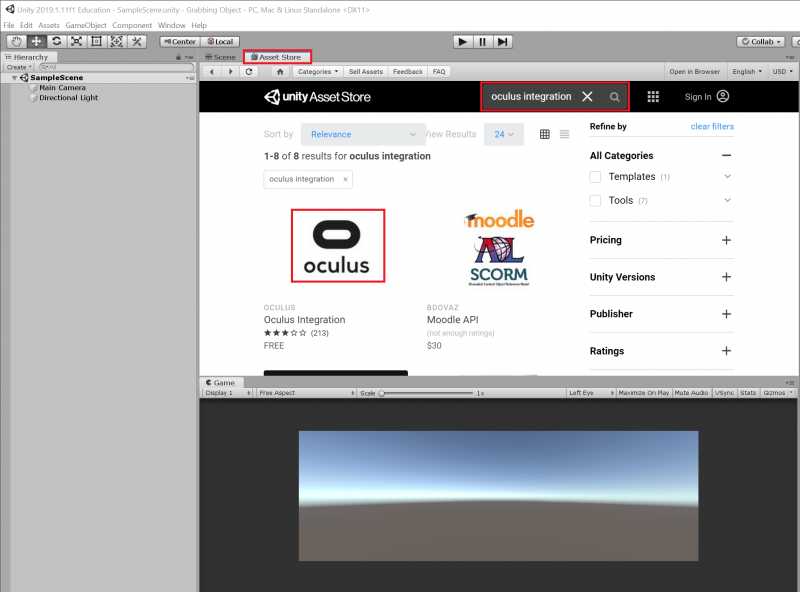The width and height of the screenshot is (800, 592).
Task: Select the Transform tool
Action: (116, 42)
